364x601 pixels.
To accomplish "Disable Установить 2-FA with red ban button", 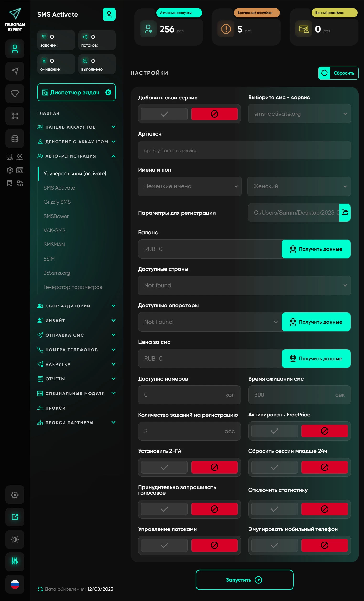I will point(214,467).
